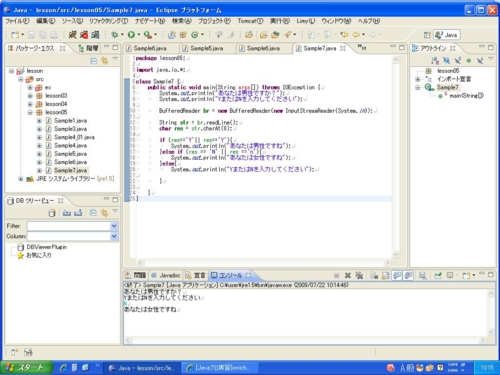Switch to the 宣言 tab
The height and width of the screenshot is (375, 500).
point(196,275)
